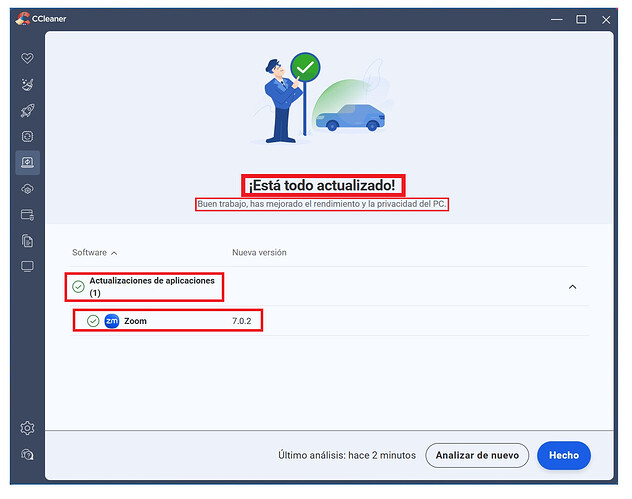632x499 pixels.
Task: Open the sidebar monitor icon
Action: [x=27, y=266]
